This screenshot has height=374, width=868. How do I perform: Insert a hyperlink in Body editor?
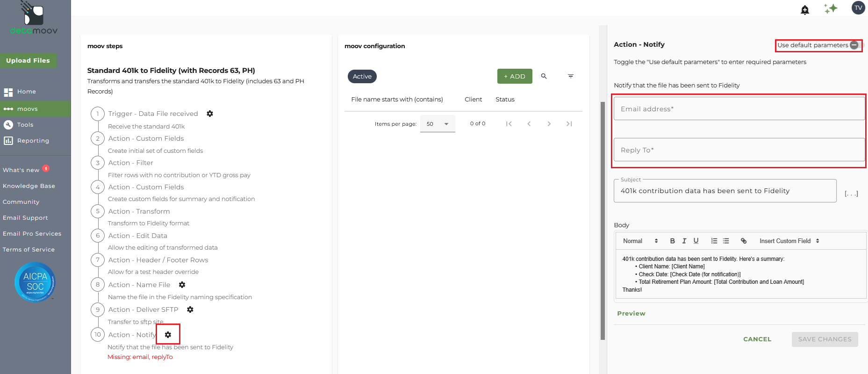[x=744, y=241]
